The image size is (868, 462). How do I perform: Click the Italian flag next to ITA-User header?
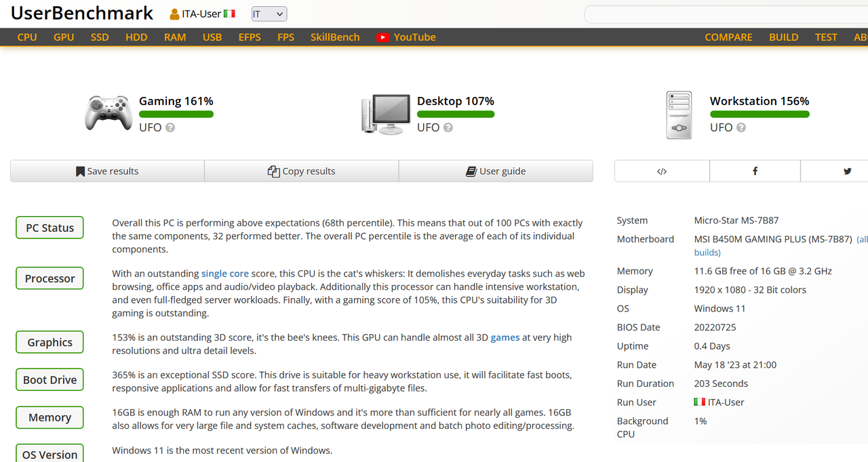click(x=229, y=14)
